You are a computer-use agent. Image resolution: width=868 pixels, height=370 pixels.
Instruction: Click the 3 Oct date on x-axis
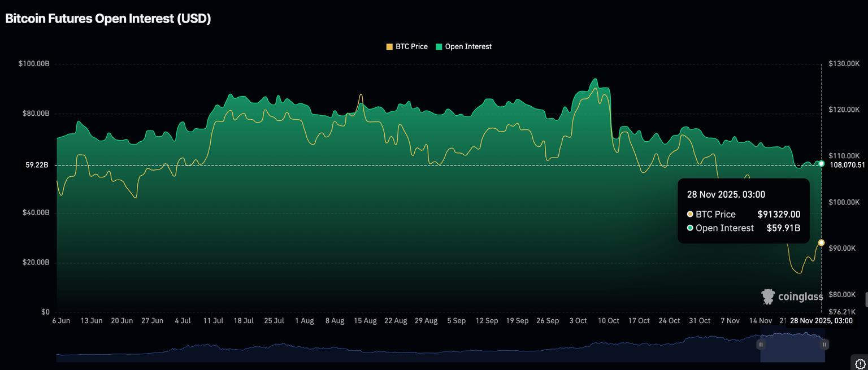point(578,321)
